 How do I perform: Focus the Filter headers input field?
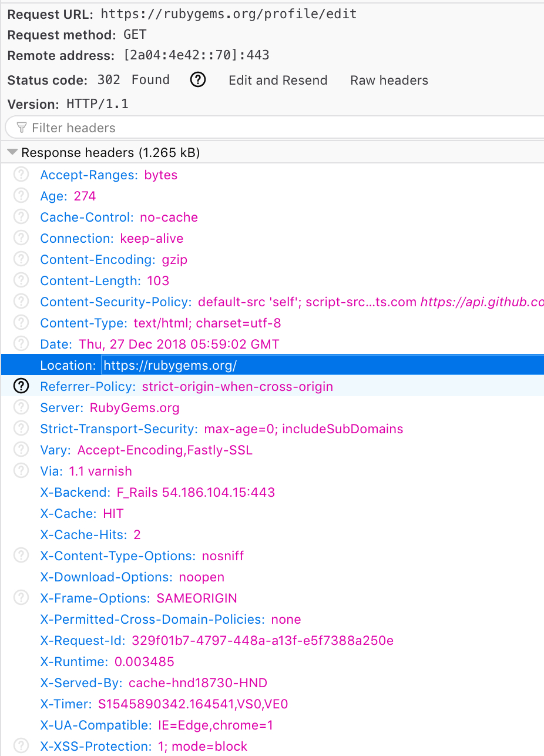[274, 128]
